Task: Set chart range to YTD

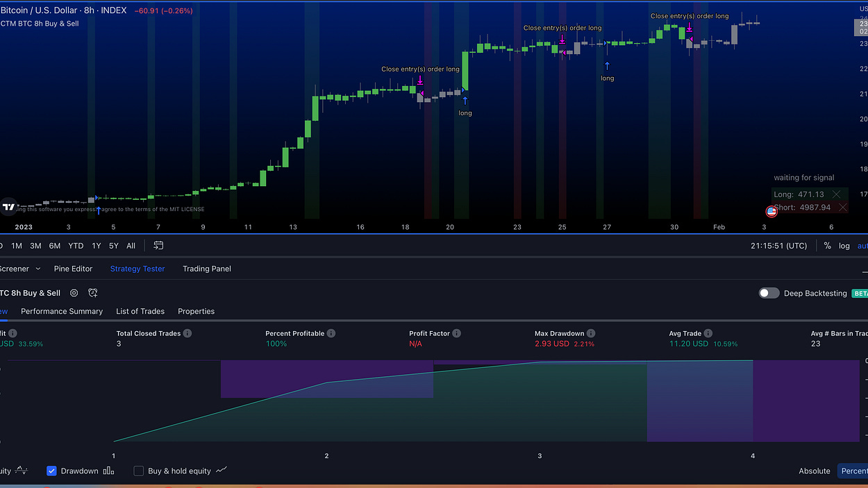Action: point(76,246)
